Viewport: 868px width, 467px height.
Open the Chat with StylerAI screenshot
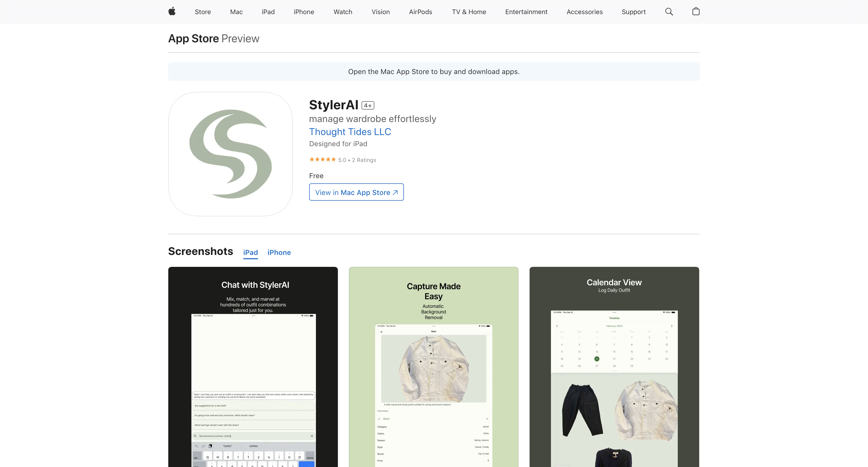[x=253, y=367]
